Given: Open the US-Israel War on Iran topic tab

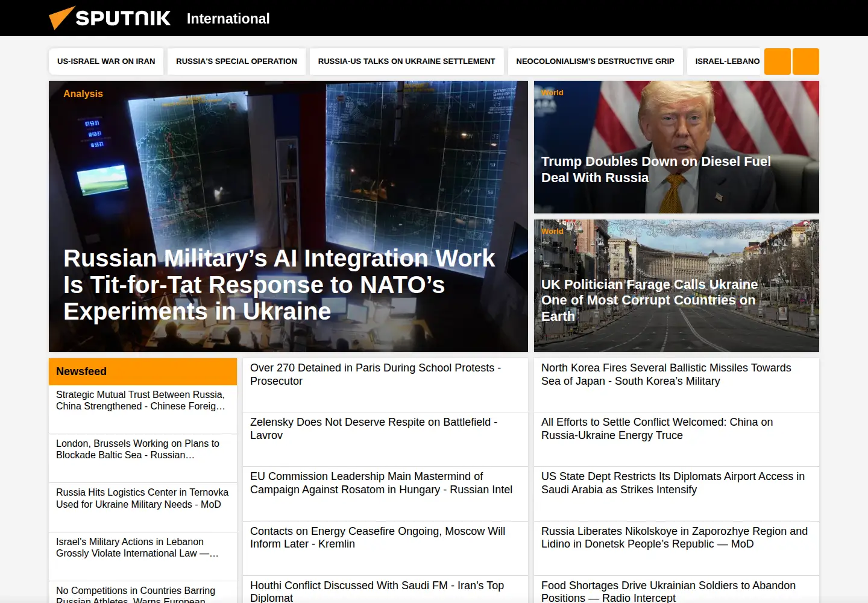Looking at the screenshot, I should click(106, 62).
